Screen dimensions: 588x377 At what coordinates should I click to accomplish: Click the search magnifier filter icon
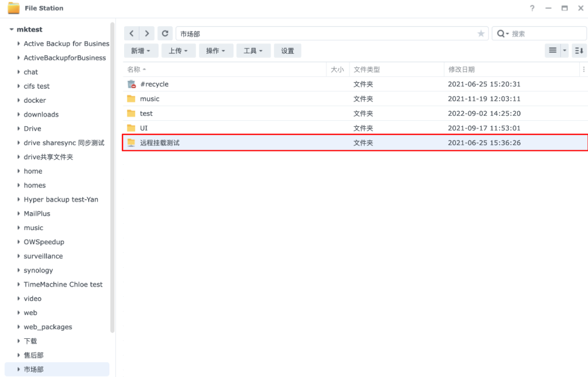click(x=501, y=33)
